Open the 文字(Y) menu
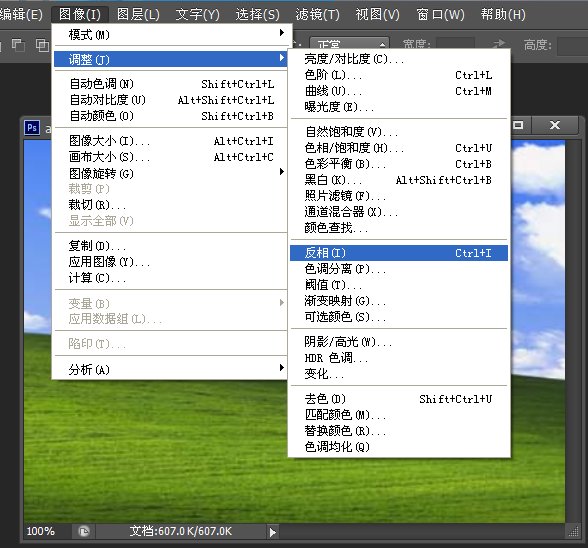588x548 pixels. [198, 14]
